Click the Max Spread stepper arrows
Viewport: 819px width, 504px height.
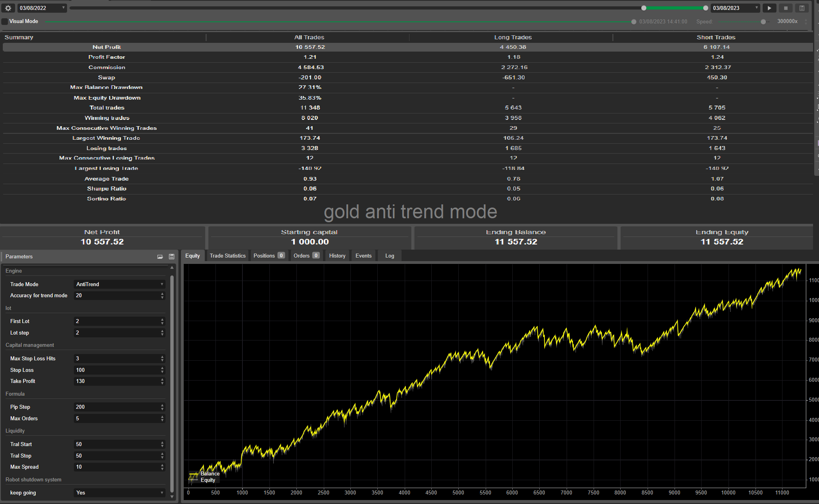(x=162, y=467)
